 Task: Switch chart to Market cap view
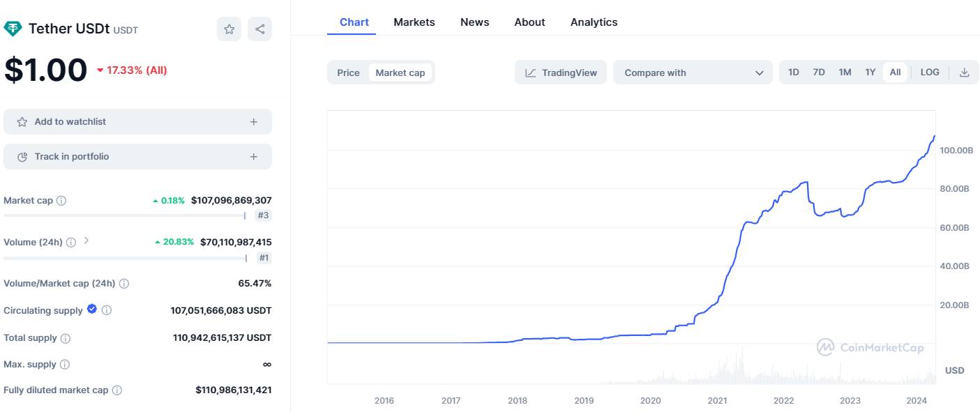coord(400,73)
